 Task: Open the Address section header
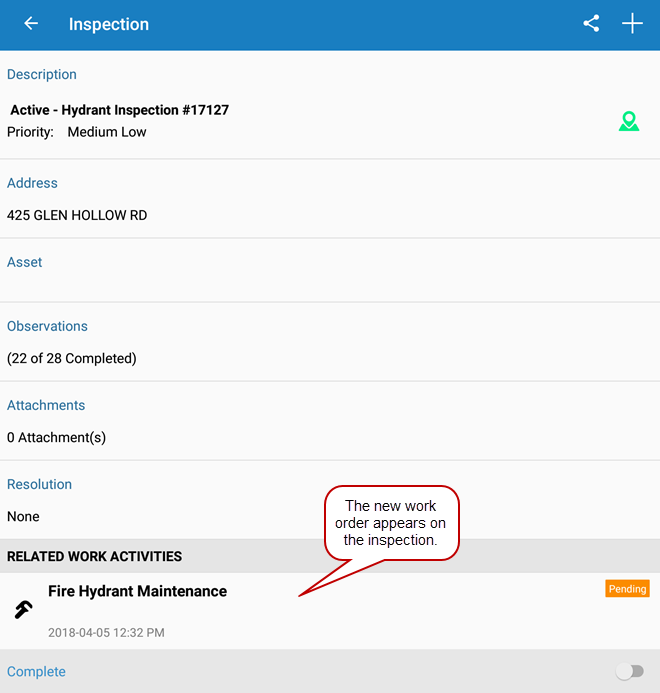coord(32,183)
